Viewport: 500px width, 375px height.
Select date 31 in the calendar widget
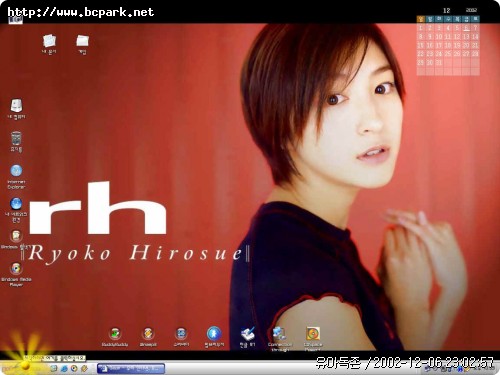tap(439, 62)
